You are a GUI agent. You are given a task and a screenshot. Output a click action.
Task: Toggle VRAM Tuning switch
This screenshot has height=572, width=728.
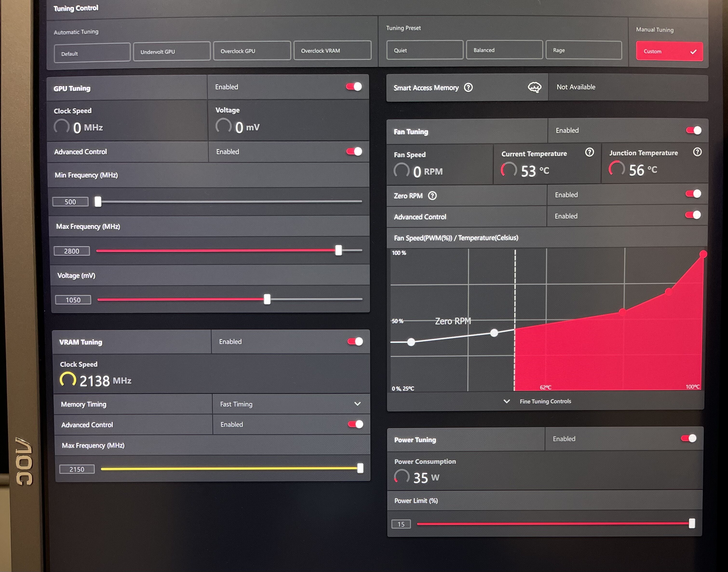(355, 341)
